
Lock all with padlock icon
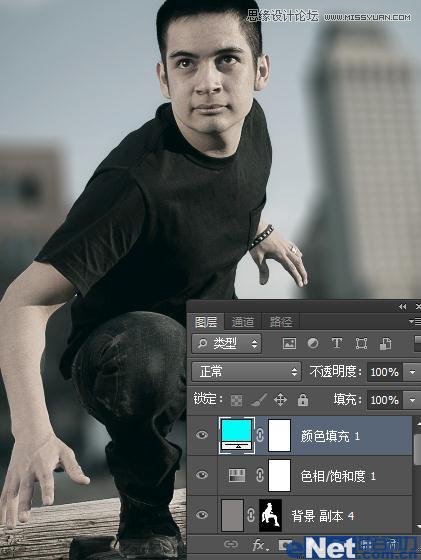coord(303,400)
